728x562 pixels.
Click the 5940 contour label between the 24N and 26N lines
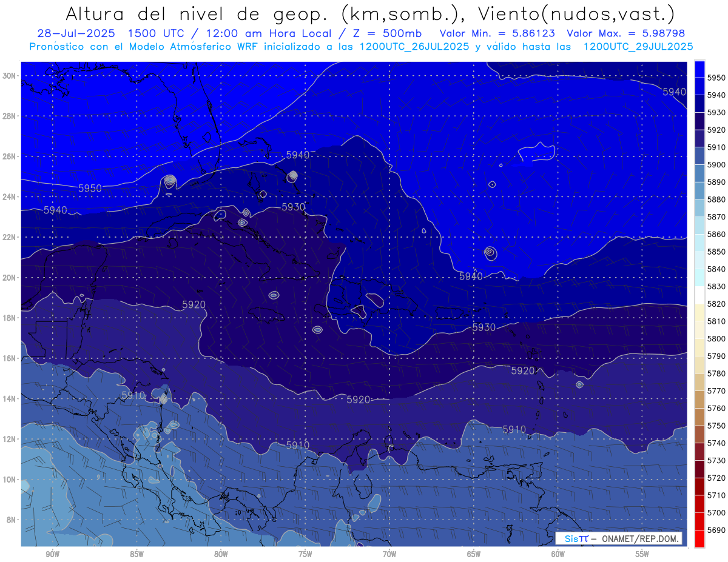point(297,155)
